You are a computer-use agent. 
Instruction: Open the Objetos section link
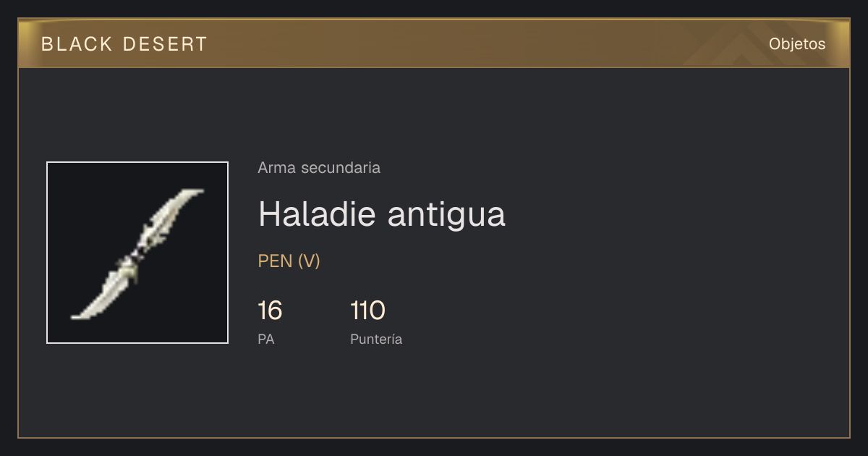pyautogui.click(x=797, y=44)
